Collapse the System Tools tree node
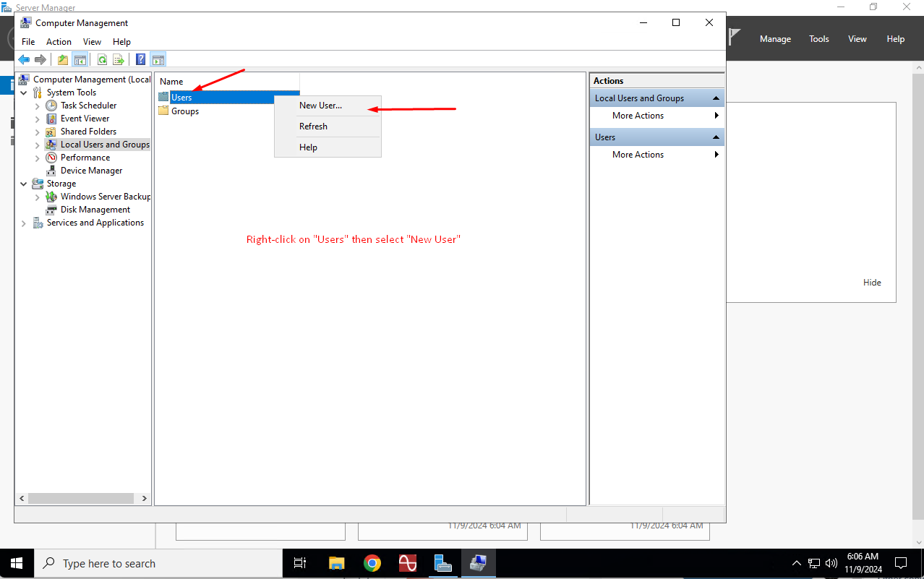The width and height of the screenshot is (924, 579). pos(24,93)
